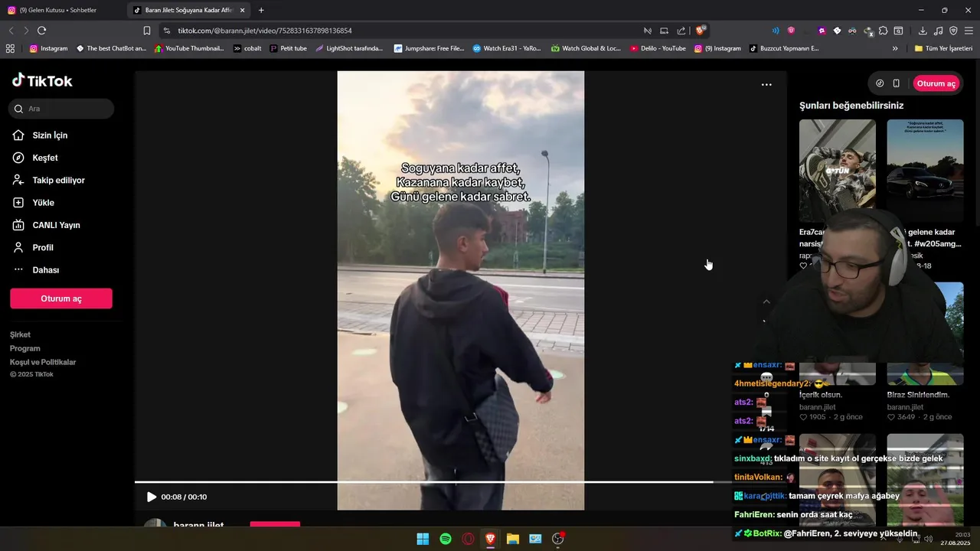Open the Era7capone recommended video thumbnail
The height and width of the screenshot is (551, 980).
pos(838,171)
